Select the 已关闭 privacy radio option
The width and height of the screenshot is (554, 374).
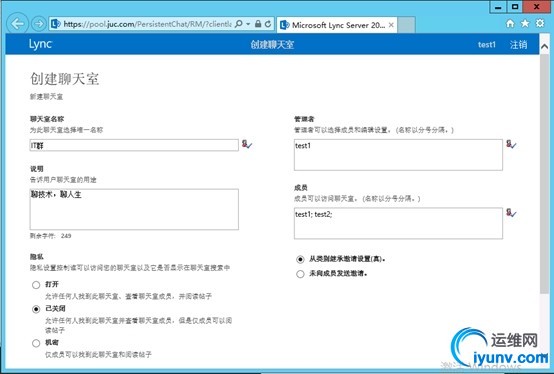tap(36, 309)
